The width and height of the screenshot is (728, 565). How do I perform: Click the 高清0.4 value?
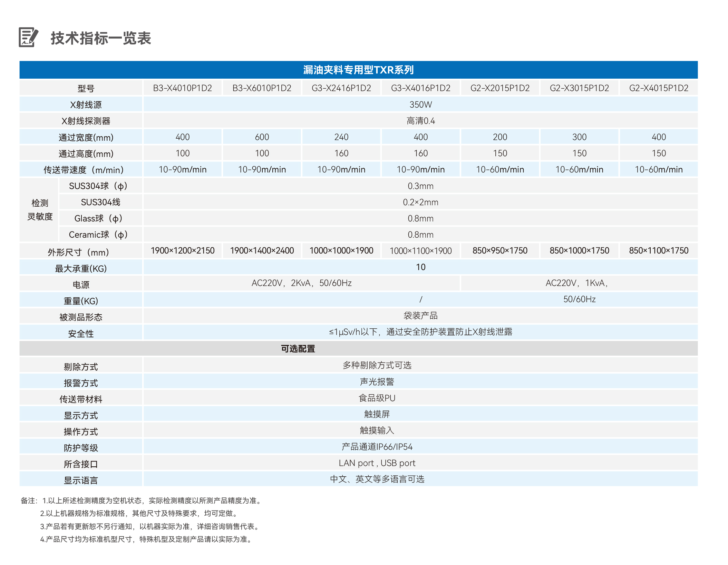pyautogui.click(x=420, y=121)
